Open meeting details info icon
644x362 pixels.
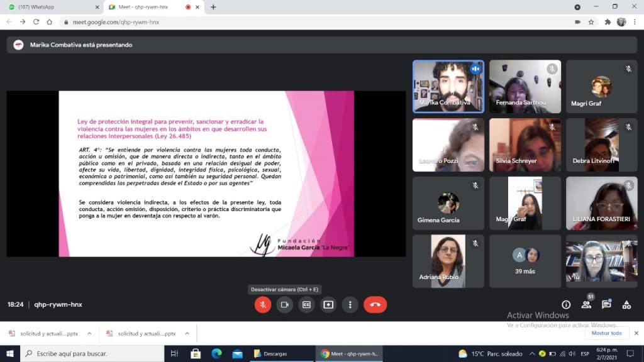[566, 305]
